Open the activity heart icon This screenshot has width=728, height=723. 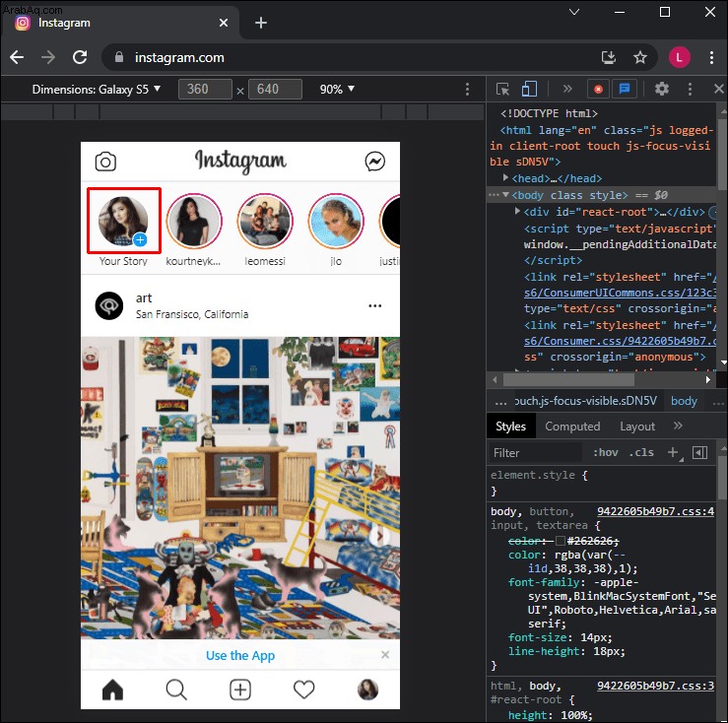pos(304,690)
